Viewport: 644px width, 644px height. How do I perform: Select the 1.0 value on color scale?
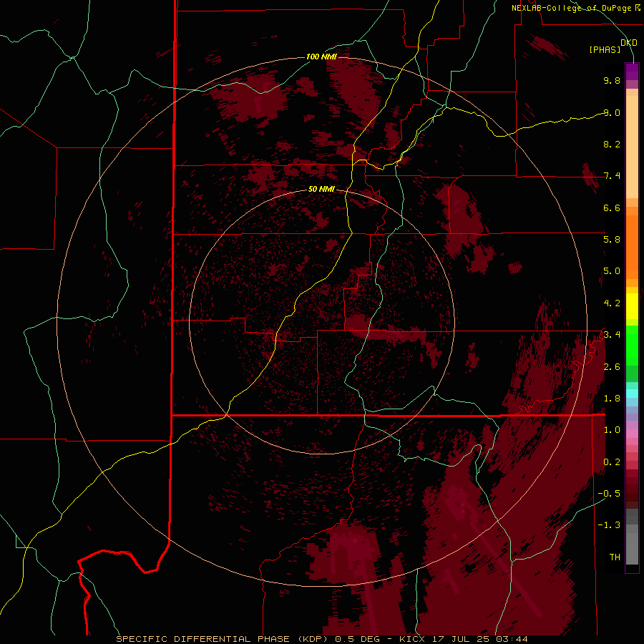pos(612,430)
